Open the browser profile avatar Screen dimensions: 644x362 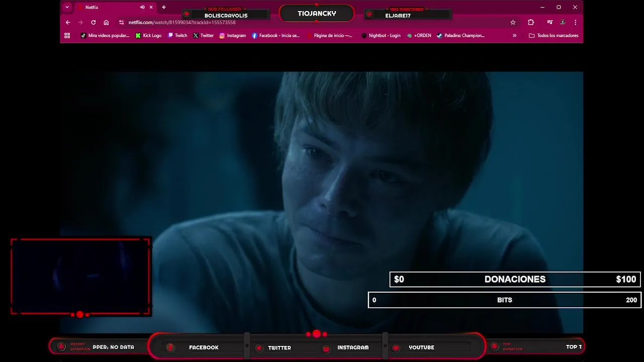tap(562, 22)
